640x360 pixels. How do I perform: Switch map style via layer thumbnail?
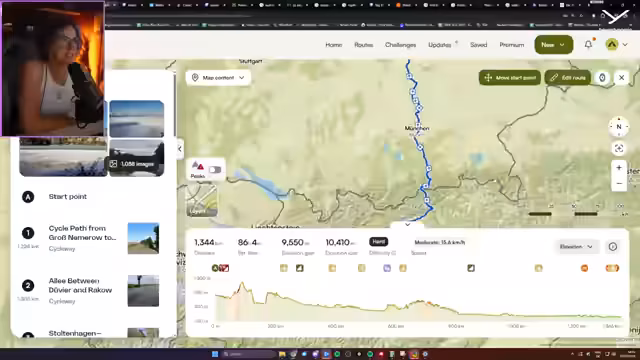point(202,200)
